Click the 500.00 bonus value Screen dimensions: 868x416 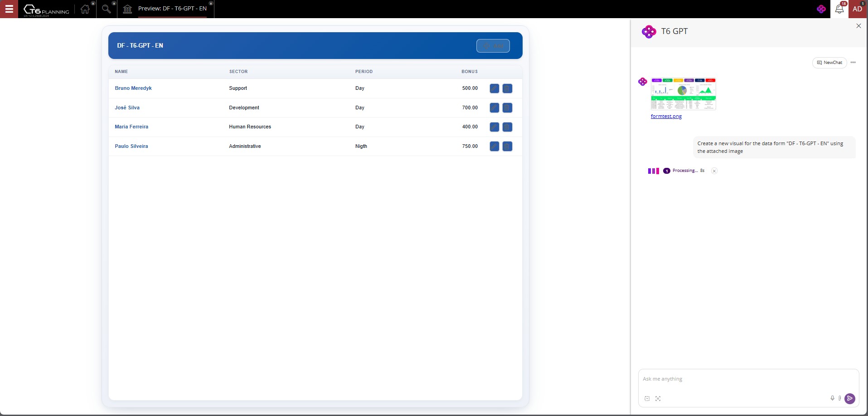[x=470, y=88]
